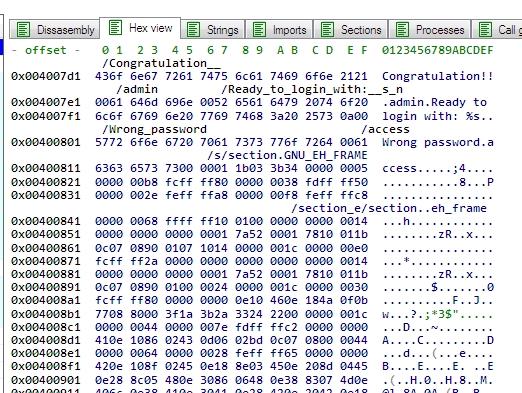
Task: Click the 0123456789ABCDEF ASCII column header
Action: [x=438, y=50]
